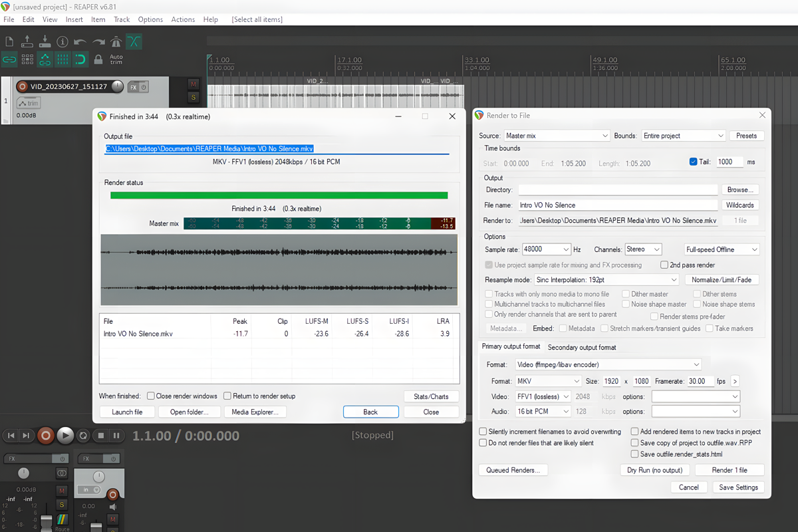The height and width of the screenshot is (532, 798).
Task: Open the Source 'Master mix' dropdown
Action: (556, 136)
